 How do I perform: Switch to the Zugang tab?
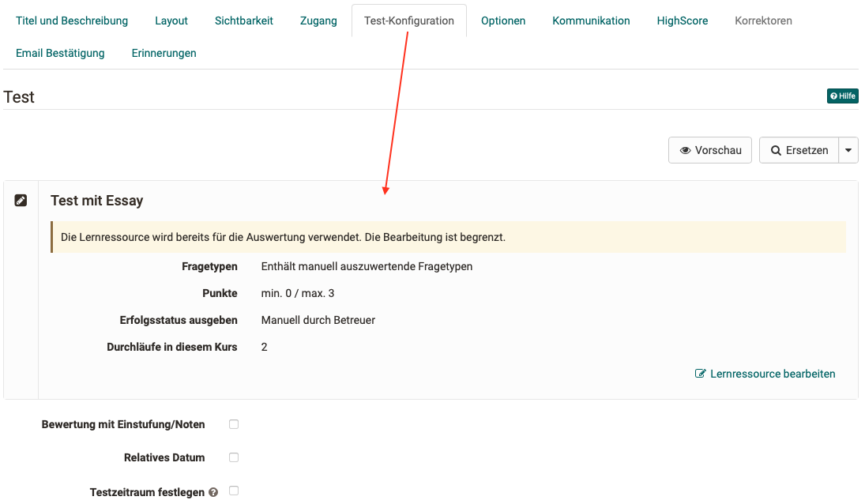click(x=318, y=21)
